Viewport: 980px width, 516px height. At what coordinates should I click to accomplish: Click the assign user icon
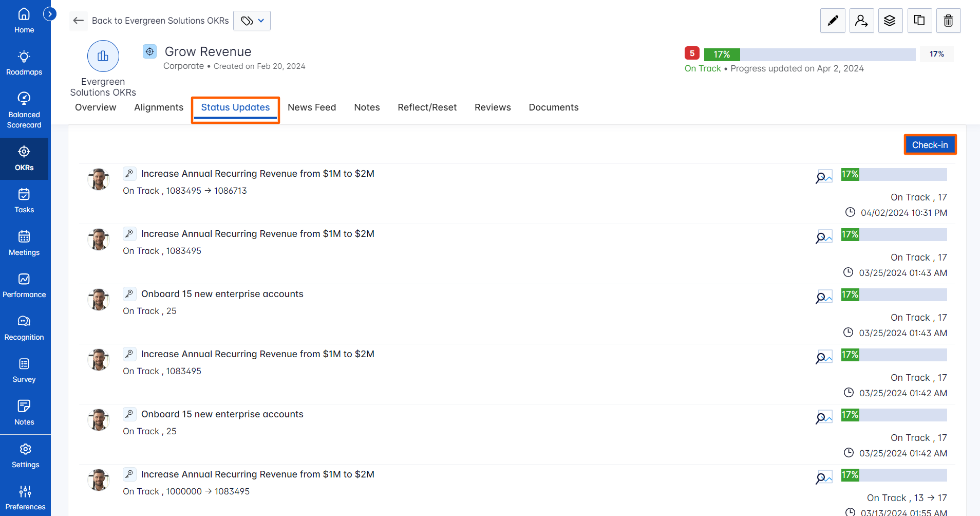[x=861, y=21]
